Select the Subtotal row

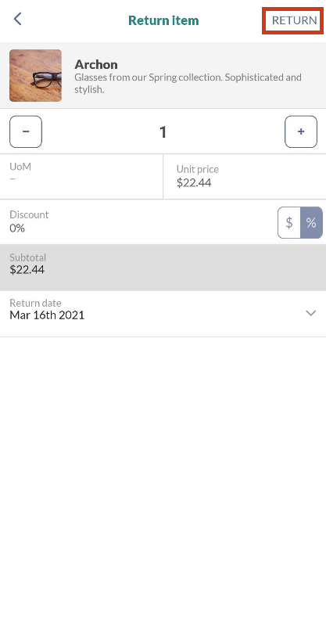click(163, 268)
